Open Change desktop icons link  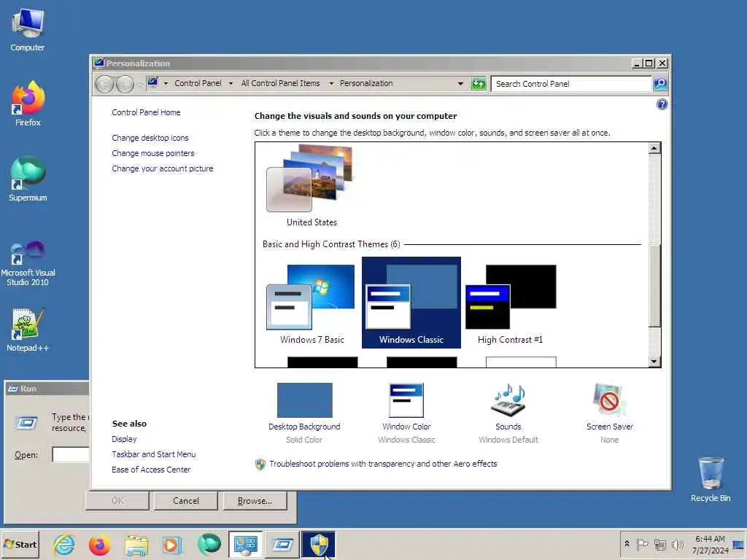(150, 138)
